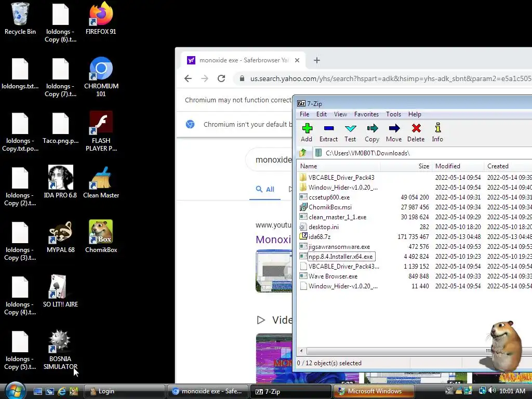Screen dimensions: 532x399
Task: Select ccsetup600.exe in the file list
Action: coord(415,197)
